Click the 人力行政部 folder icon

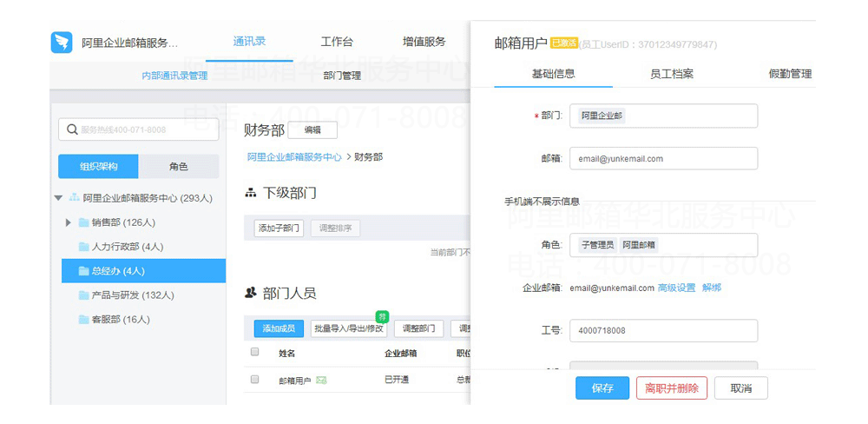click(84, 247)
